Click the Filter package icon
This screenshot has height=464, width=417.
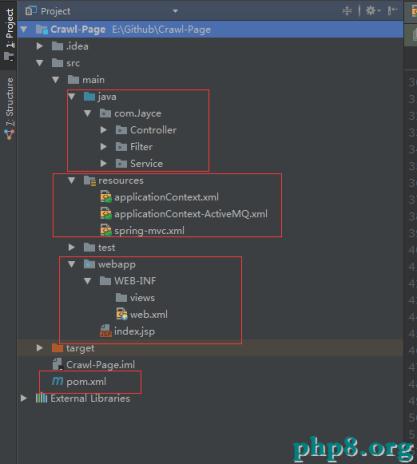point(121,147)
